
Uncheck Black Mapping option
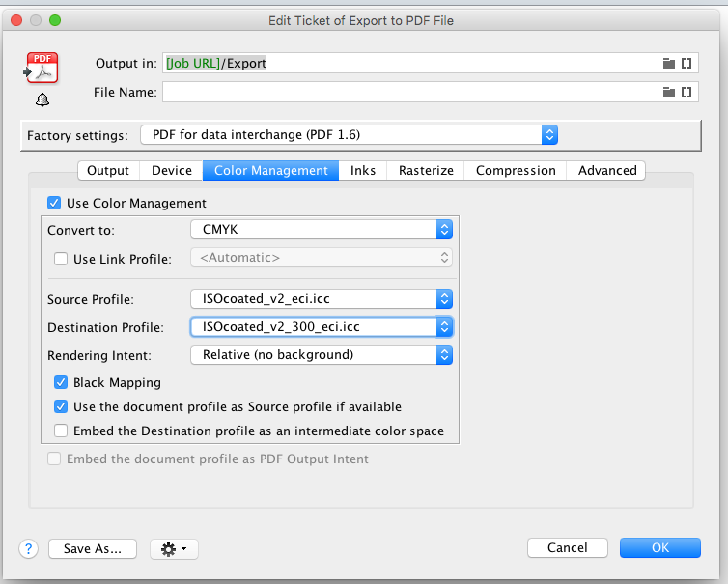coord(62,382)
